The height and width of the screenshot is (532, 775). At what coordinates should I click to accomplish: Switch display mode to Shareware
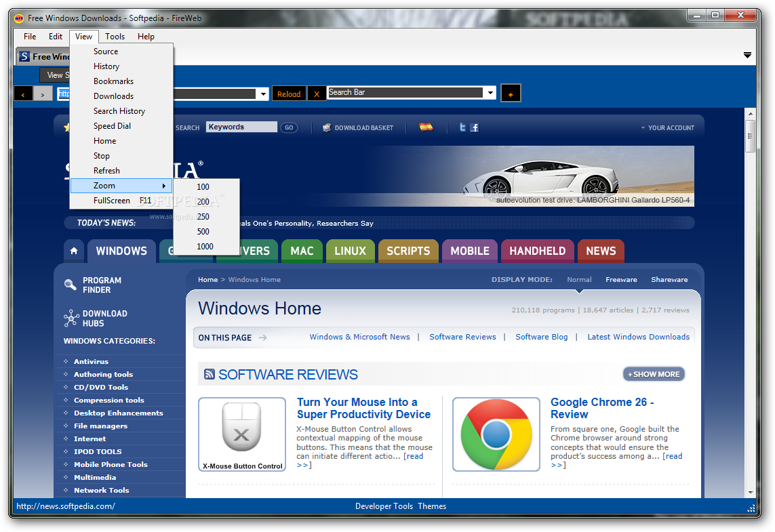coord(669,280)
